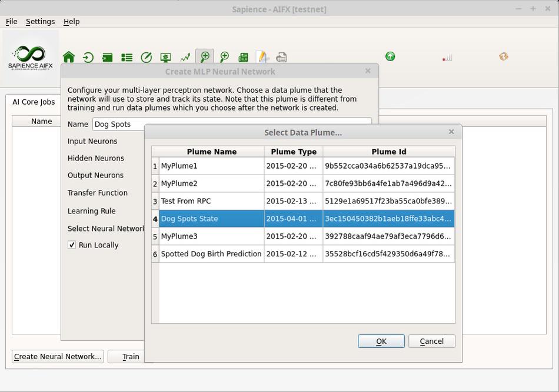Viewport: 559px width, 392px height.
Task: Select the Dog Spots State plume
Action: 211,219
